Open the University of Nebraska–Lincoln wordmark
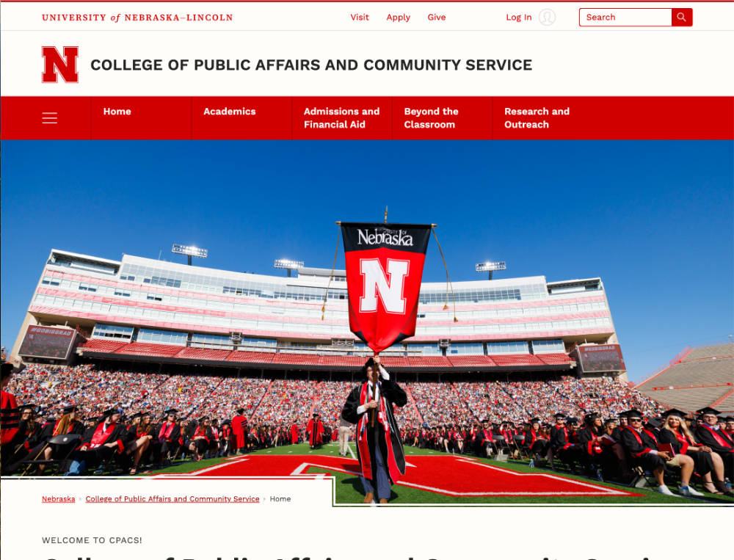Viewport: 734px width, 560px height. pyautogui.click(x=137, y=18)
